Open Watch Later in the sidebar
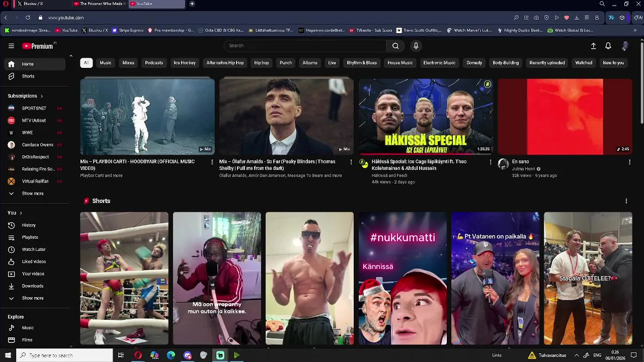Screen dimensions: 644x362 pos(35,249)
